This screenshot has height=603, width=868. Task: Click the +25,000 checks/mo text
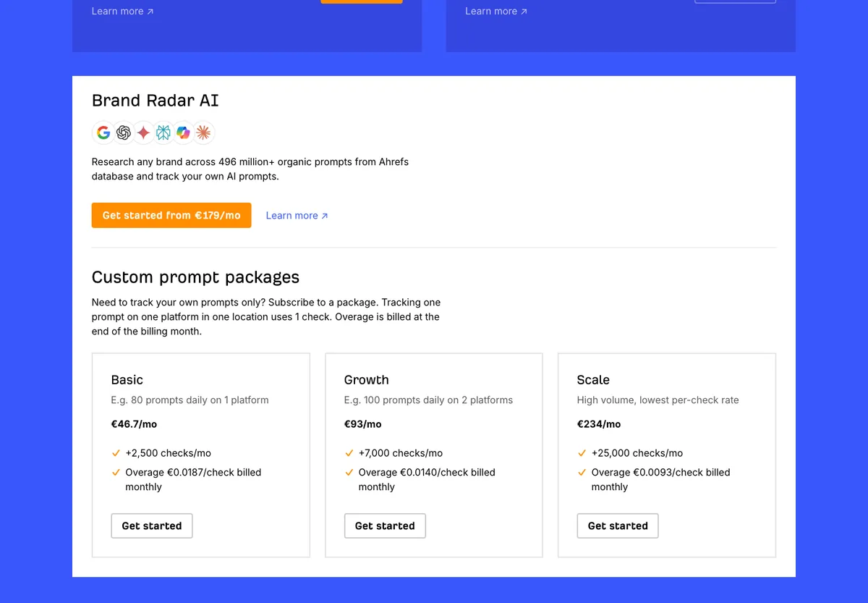(637, 453)
